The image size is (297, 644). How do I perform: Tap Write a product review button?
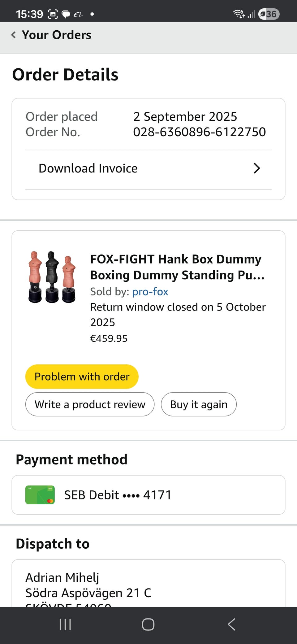[90, 404]
